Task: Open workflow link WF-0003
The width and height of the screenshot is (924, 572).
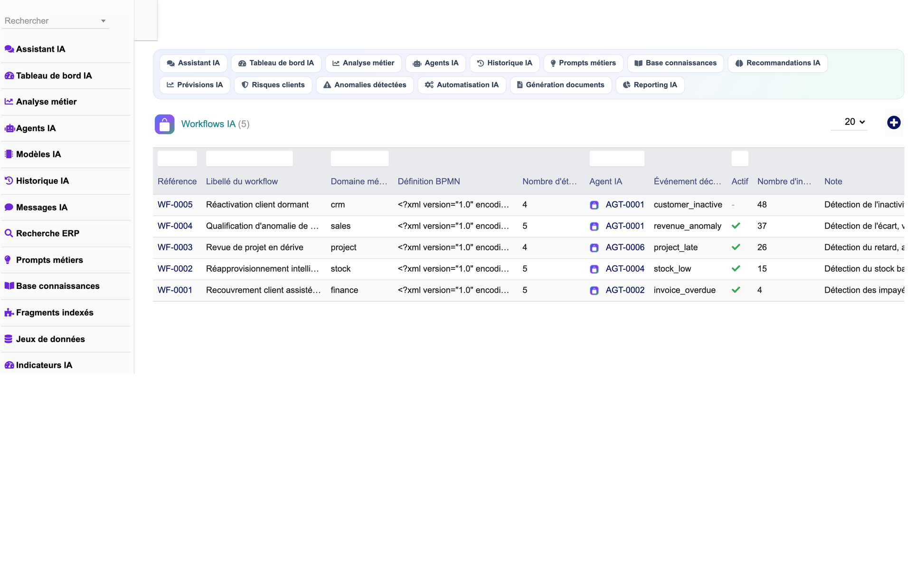Action: pyautogui.click(x=175, y=248)
